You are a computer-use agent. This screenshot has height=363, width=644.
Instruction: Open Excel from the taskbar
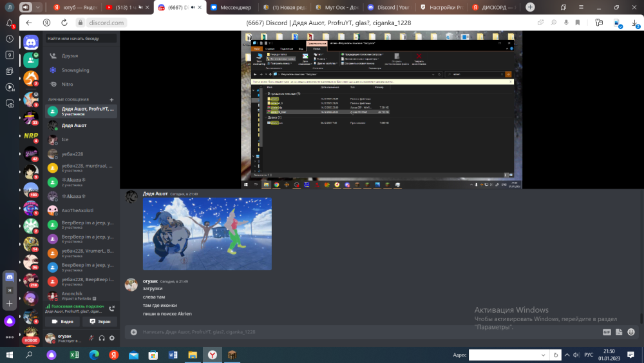click(74, 355)
